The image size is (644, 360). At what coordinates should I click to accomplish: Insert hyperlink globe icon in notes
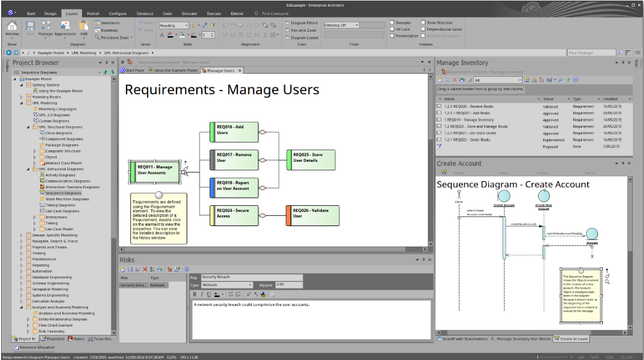point(263,294)
